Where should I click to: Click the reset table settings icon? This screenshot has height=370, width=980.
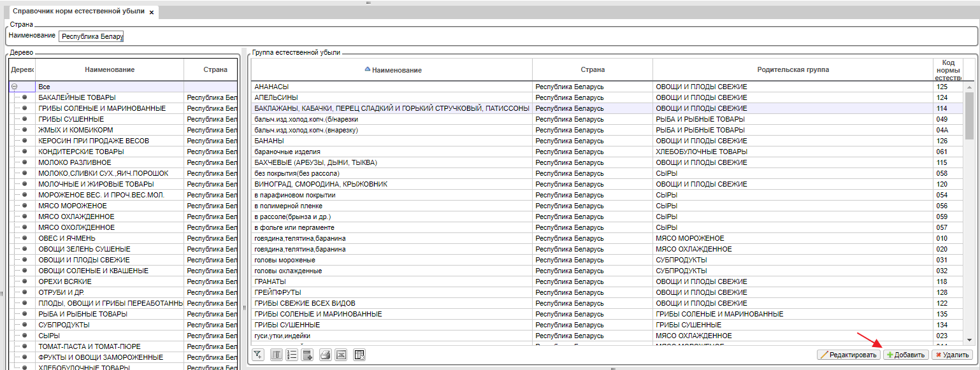pyautogui.click(x=359, y=355)
